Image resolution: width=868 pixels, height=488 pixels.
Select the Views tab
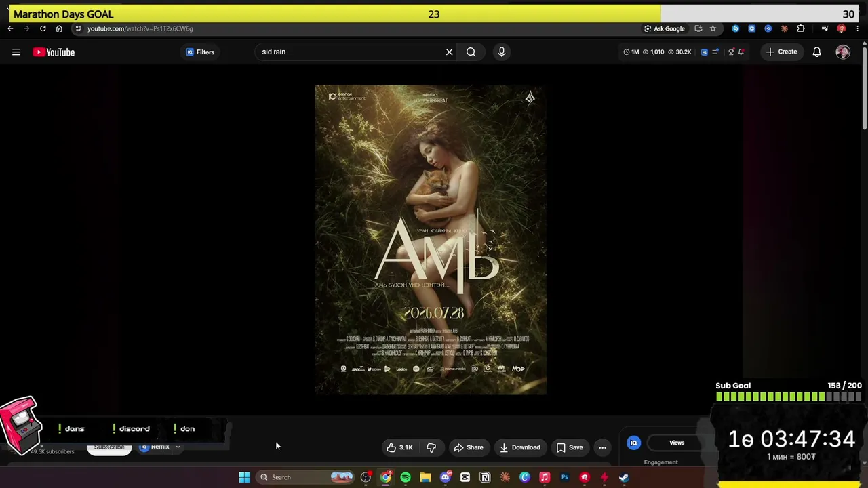coord(677,443)
